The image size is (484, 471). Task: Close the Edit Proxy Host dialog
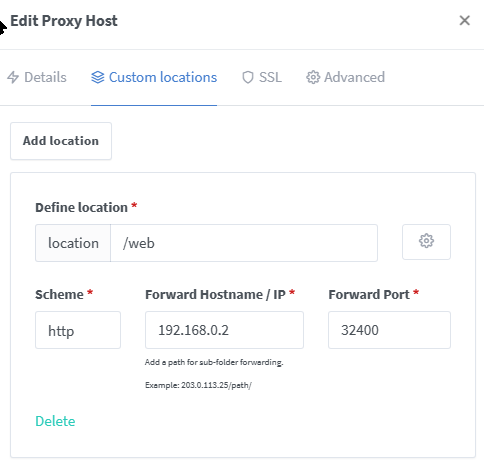pyautogui.click(x=464, y=21)
